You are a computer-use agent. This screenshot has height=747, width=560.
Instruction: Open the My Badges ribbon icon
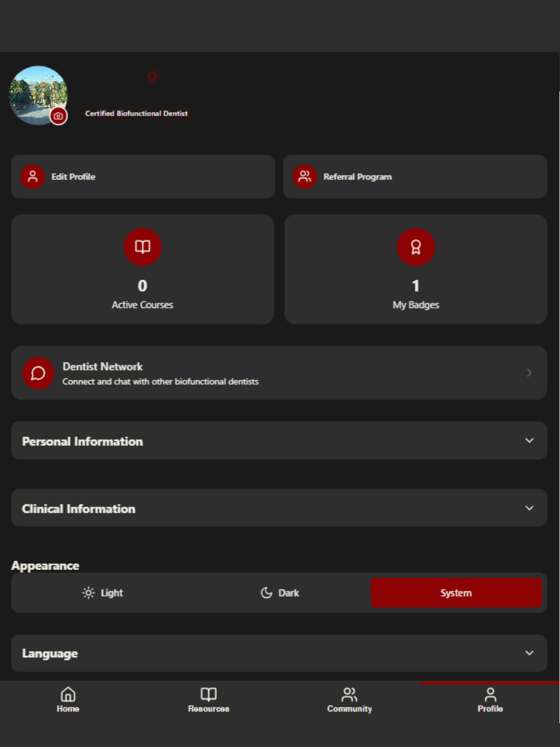(416, 247)
